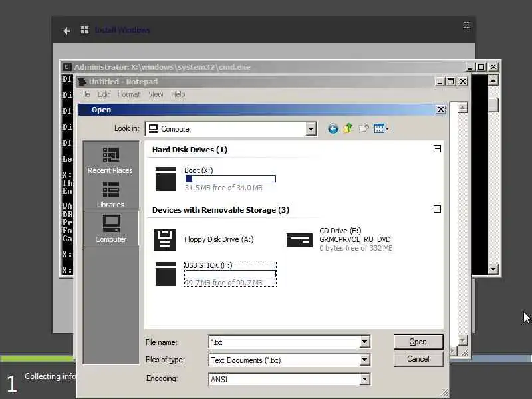The height and width of the screenshot is (399, 532).
Task: Open Recent Places in the sidebar
Action: (x=110, y=160)
